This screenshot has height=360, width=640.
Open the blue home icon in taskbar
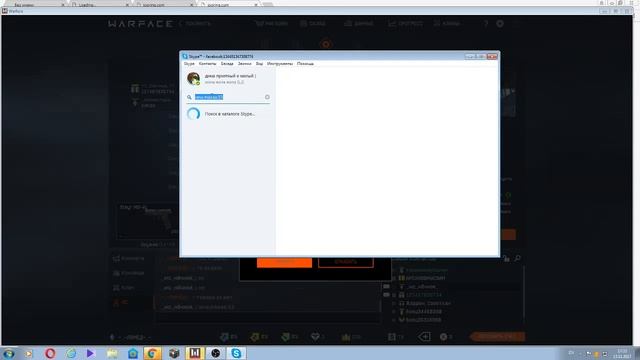tap(133, 353)
